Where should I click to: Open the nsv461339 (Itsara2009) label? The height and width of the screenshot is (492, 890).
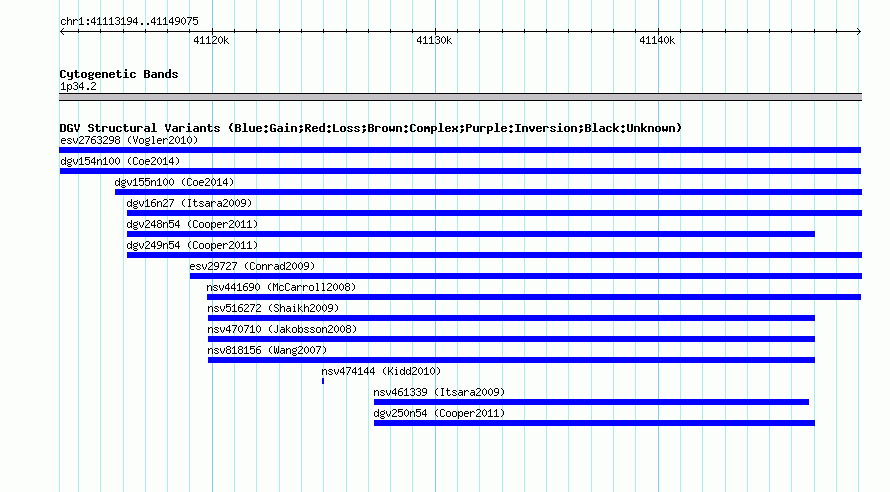coord(439,392)
